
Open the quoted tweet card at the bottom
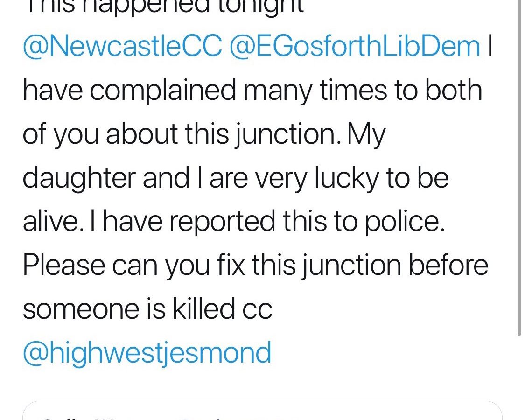[x=262, y=412]
